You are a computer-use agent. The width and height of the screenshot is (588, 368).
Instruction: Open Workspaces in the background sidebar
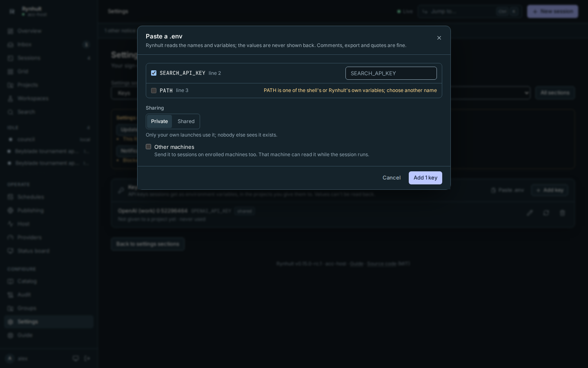[x=49, y=99]
